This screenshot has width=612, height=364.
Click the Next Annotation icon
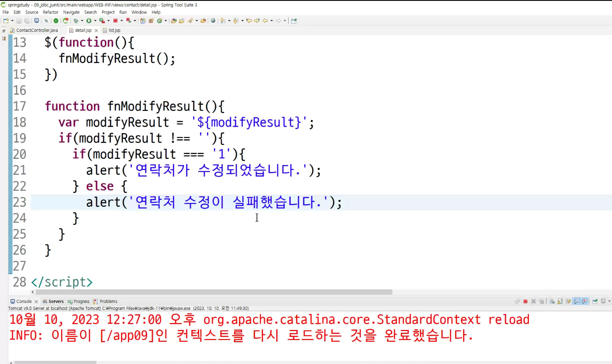(x=222, y=21)
